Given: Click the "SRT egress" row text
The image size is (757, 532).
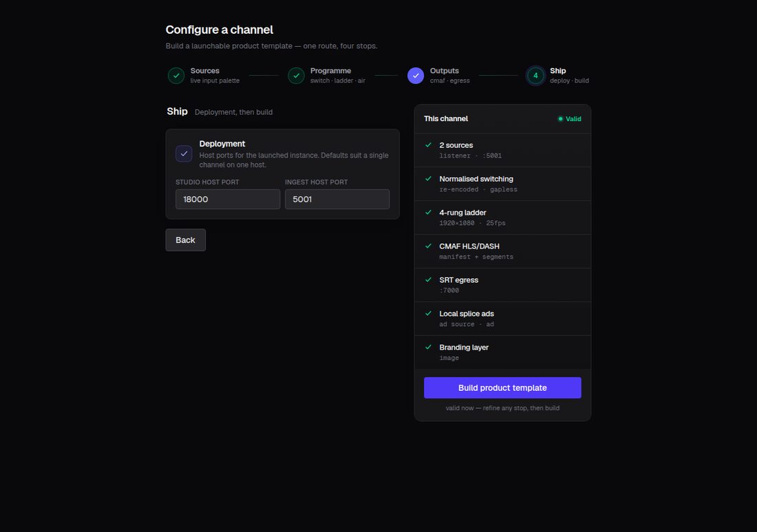Looking at the screenshot, I should coord(458,280).
